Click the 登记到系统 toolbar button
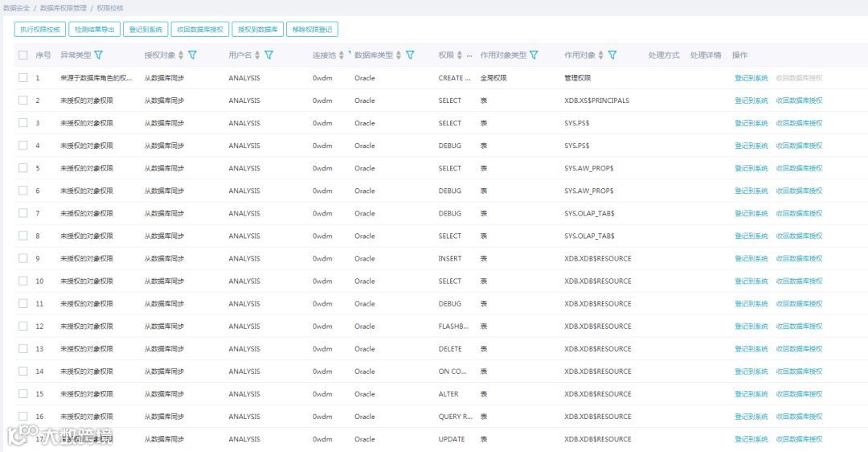Viewport: 868px width, 452px height. [x=145, y=30]
